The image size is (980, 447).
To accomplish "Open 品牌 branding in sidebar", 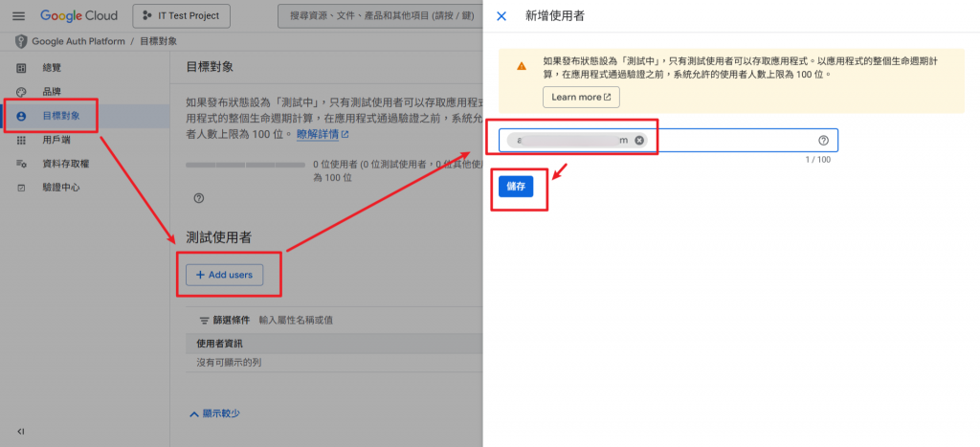I will pos(53,92).
